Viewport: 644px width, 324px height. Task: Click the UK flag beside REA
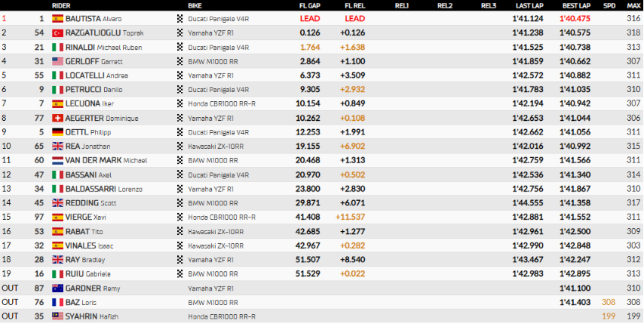pos(57,147)
